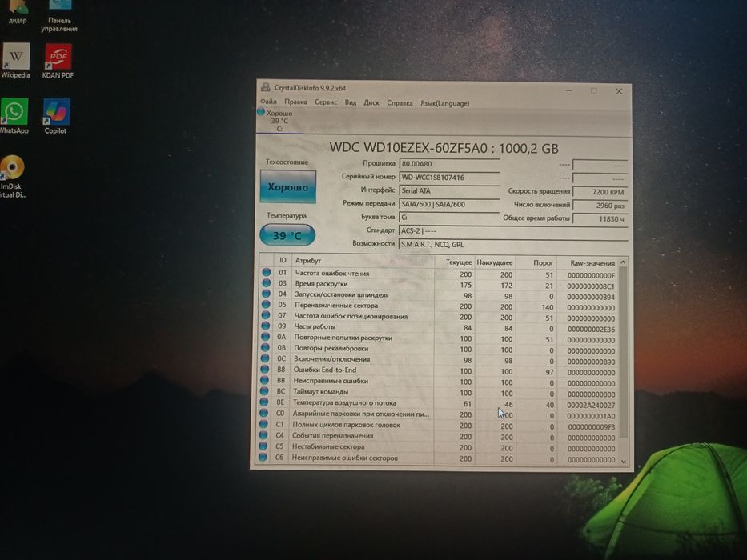Click status circle for Повторы рекалибровки
Screen dimensions: 747x560
265,348
